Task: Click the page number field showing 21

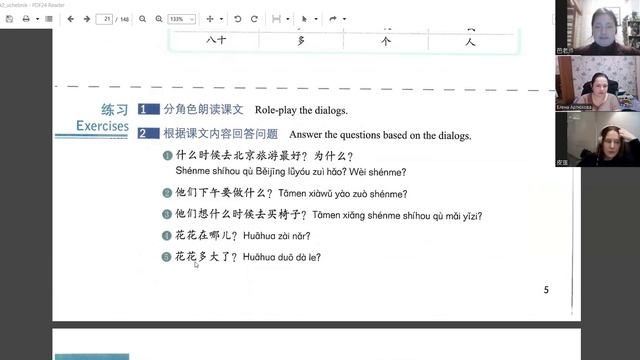Action: click(x=104, y=19)
